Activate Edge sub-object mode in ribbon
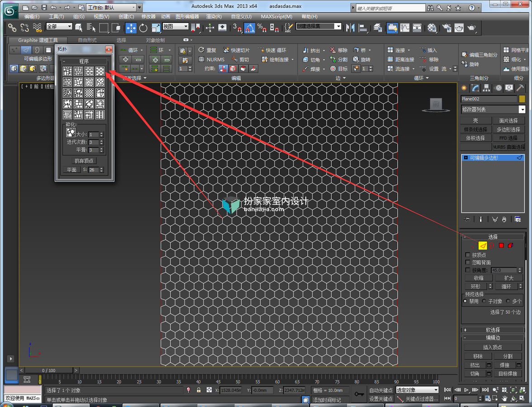 26,50
